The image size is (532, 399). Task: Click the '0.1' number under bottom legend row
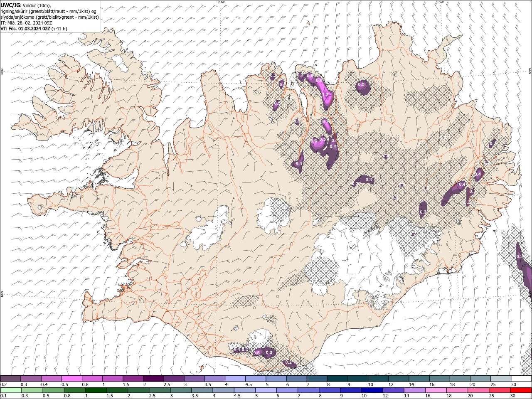(4, 396)
